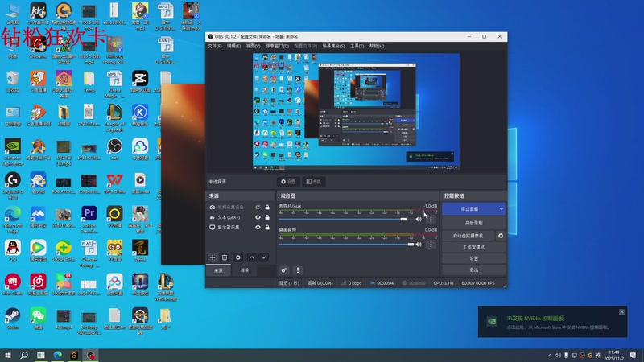The image size is (644, 362).
Task: Click 开始录制 to start recording
Action: 473,223
